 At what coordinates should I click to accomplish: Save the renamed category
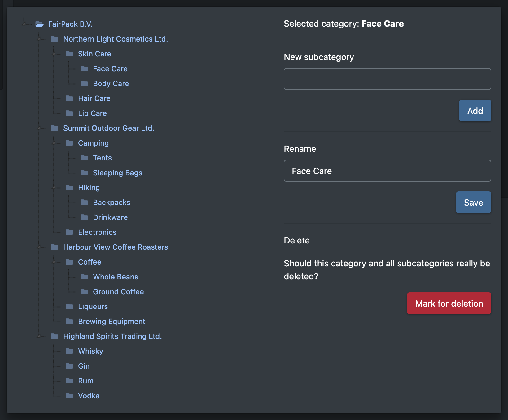click(x=473, y=202)
